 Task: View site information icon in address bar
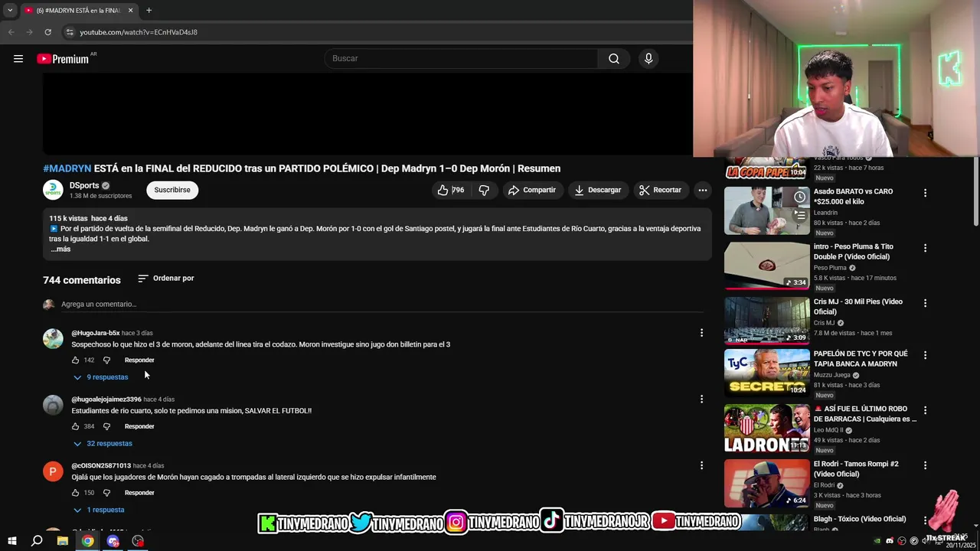[x=70, y=32]
